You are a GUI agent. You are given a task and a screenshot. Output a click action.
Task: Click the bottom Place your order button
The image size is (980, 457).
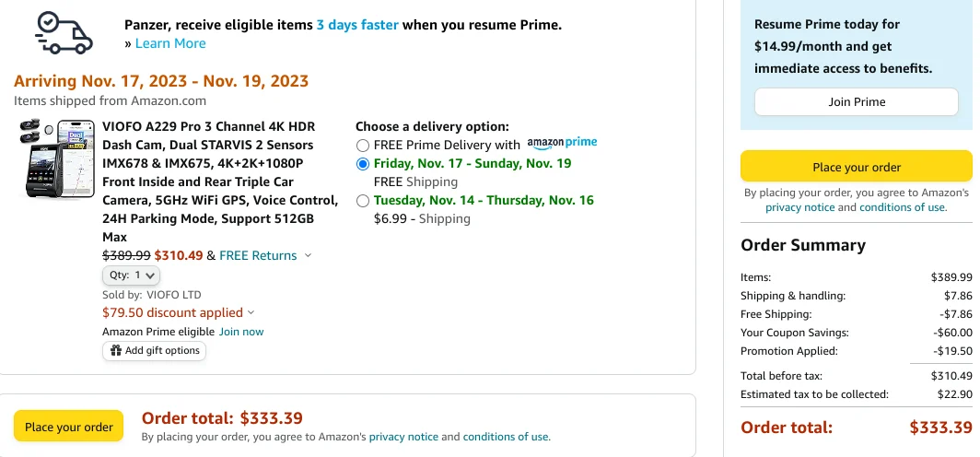pyautogui.click(x=69, y=428)
